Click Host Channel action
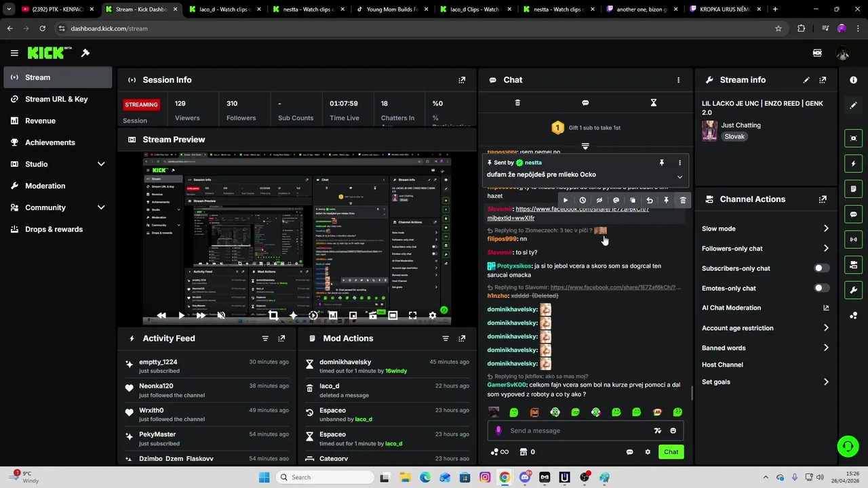The height and width of the screenshot is (488, 868). coord(722,365)
